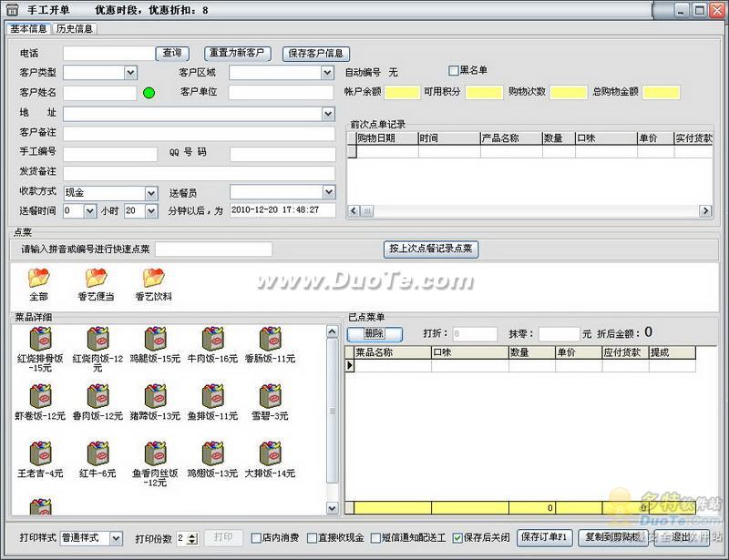Click the 电话 input field
729x560 pixels.
click(108, 54)
